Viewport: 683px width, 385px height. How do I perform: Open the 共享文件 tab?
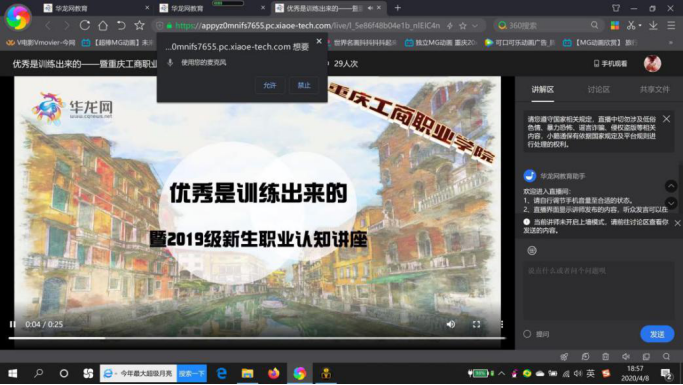654,90
